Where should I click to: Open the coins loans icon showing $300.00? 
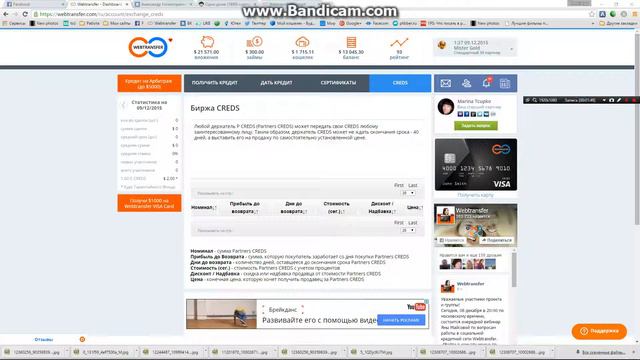(254, 42)
